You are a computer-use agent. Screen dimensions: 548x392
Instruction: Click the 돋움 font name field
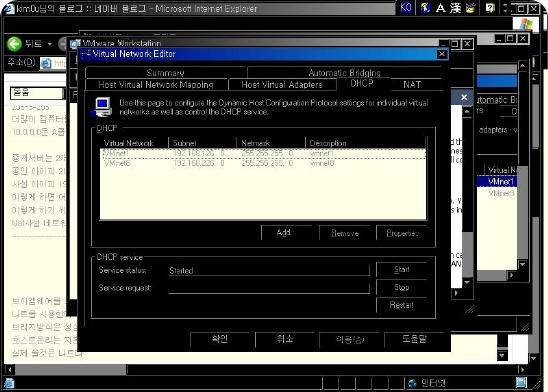pos(37,93)
